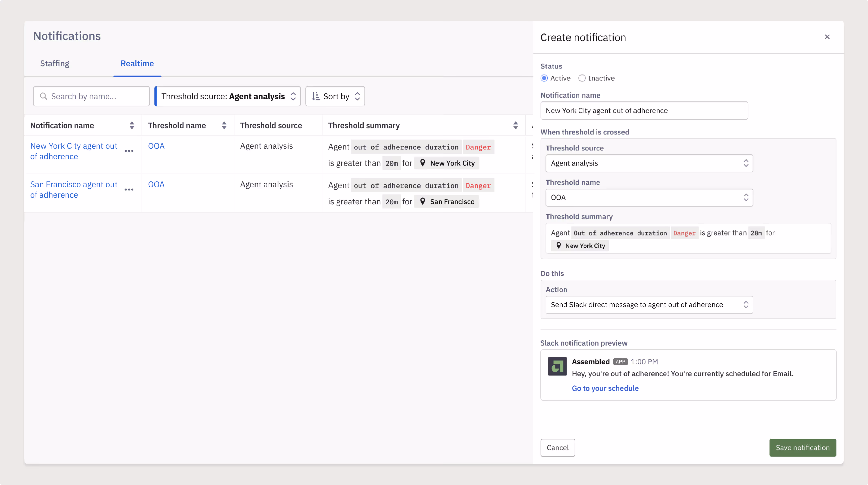Open the Action dropdown for Slack message
The image size is (868, 485).
tap(649, 305)
